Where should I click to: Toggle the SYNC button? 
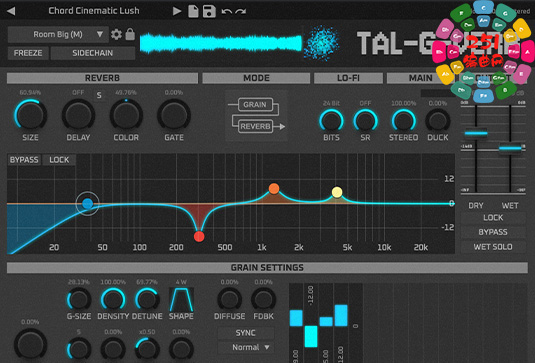tap(246, 333)
